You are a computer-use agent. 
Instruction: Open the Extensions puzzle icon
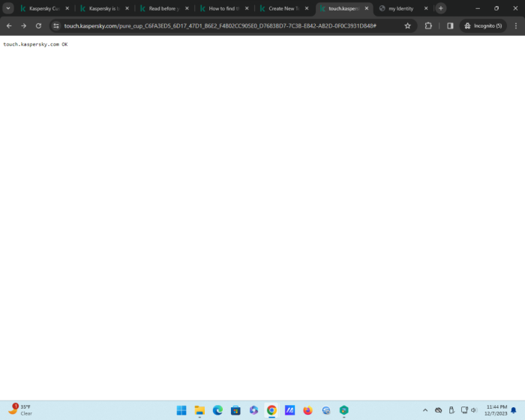pyautogui.click(x=428, y=25)
